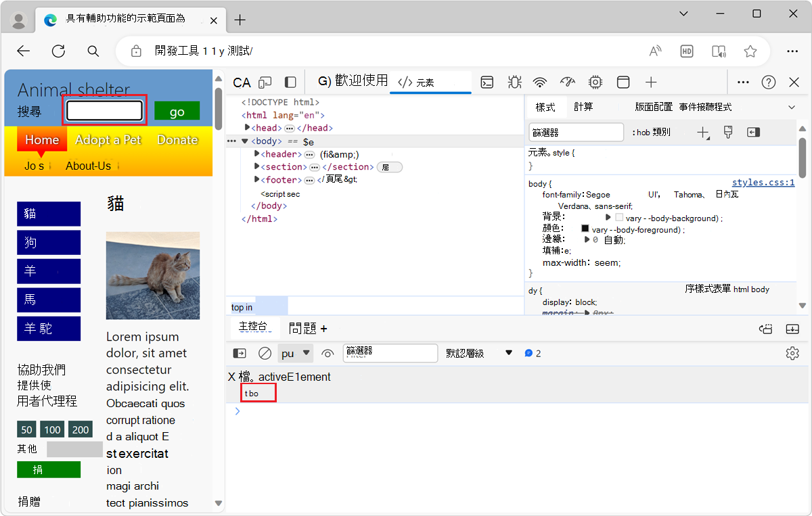Clear the console messages
812x516 pixels.
pyautogui.click(x=265, y=352)
